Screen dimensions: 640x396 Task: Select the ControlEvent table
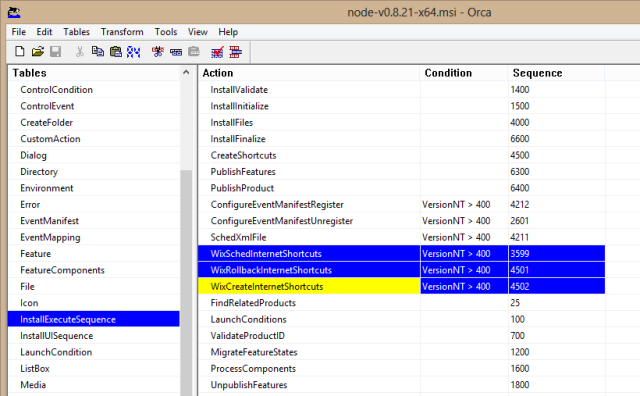tap(47, 106)
